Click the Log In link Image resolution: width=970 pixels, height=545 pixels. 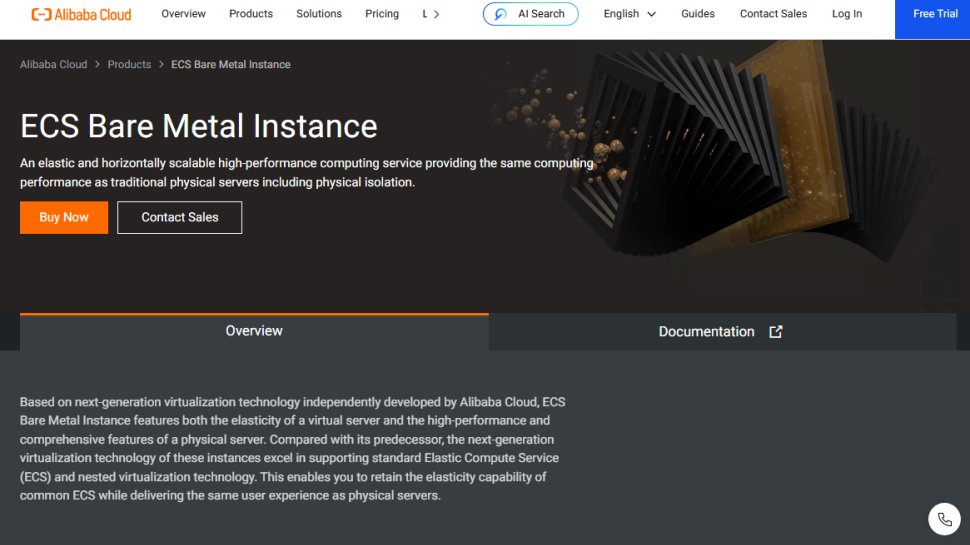(x=846, y=14)
